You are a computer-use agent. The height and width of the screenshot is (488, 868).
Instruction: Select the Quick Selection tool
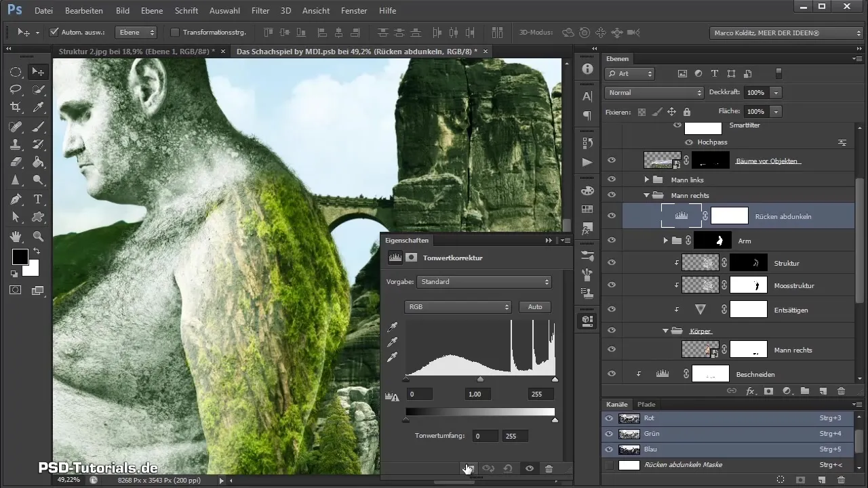38,89
